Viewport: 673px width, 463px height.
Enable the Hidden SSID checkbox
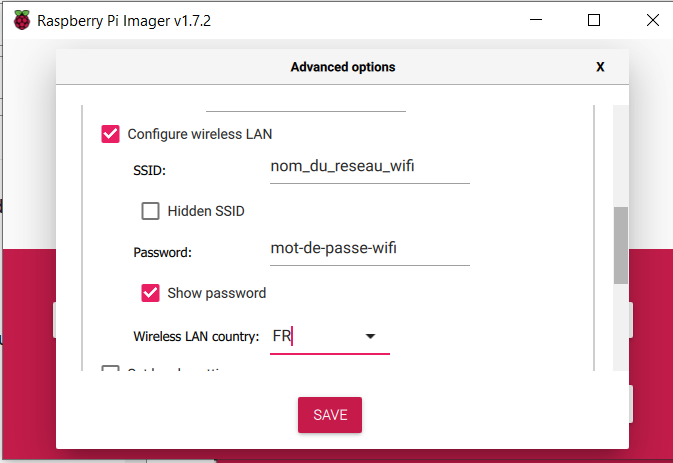point(150,211)
